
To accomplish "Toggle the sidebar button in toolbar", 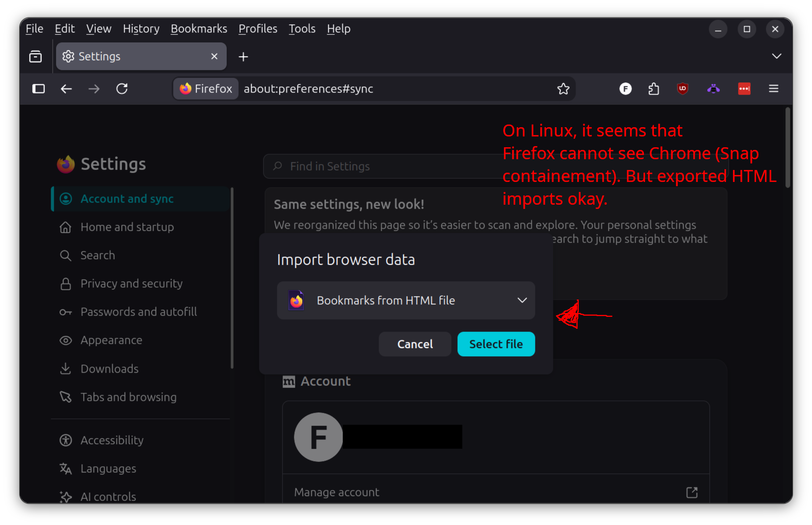I will coord(39,89).
